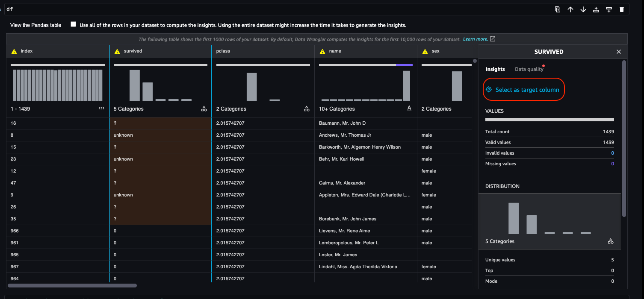Click the category icon in the DISTRIBUTION panel
This screenshot has width=644, height=299.
point(611,241)
